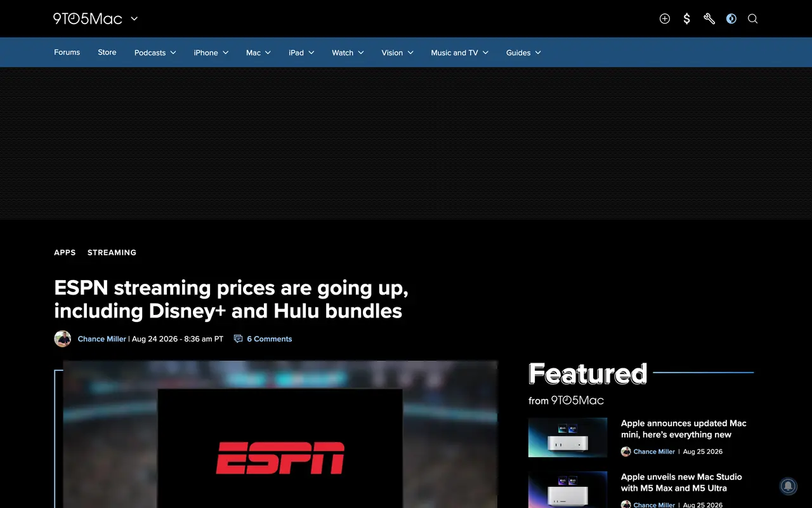
Task: Expand the Guides dropdown chevron
Action: click(538, 53)
